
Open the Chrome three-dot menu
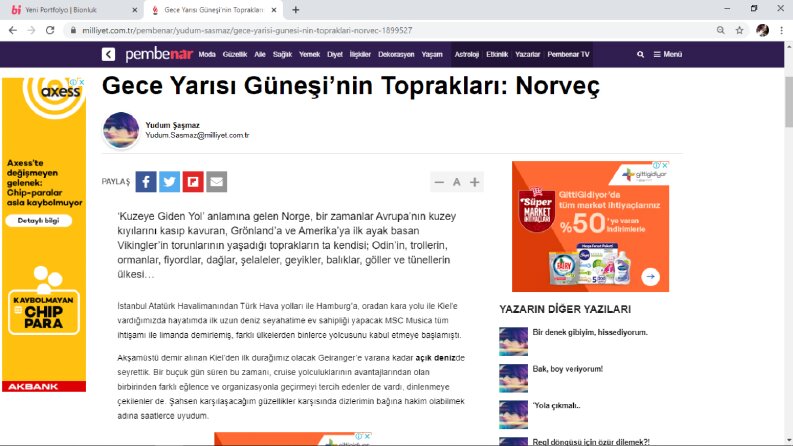point(781,30)
